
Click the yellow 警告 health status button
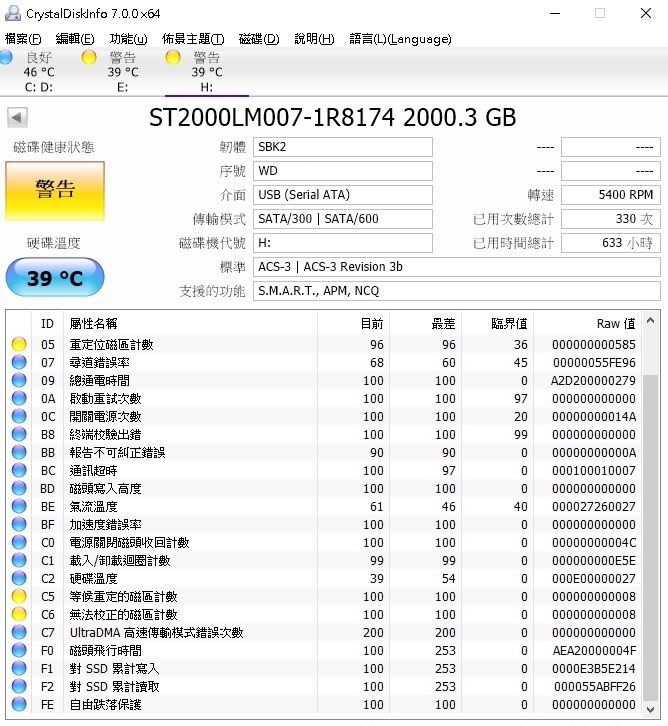pyautogui.click(x=55, y=191)
